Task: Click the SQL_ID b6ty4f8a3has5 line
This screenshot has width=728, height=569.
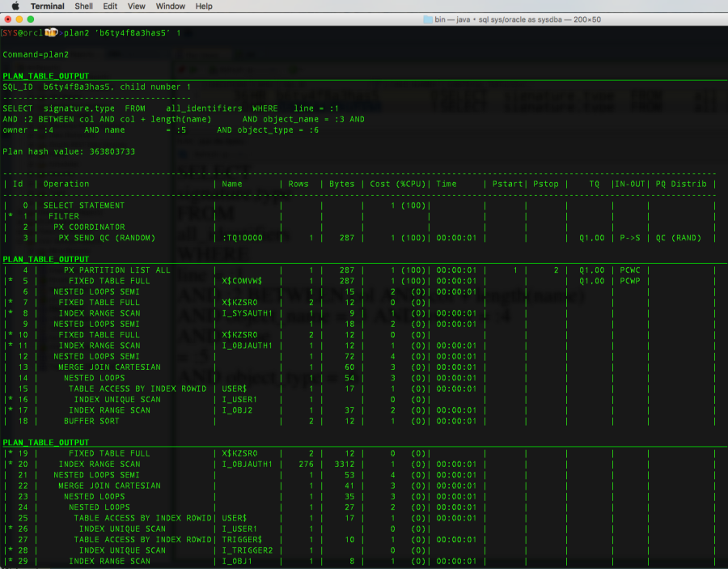Action: [65, 87]
